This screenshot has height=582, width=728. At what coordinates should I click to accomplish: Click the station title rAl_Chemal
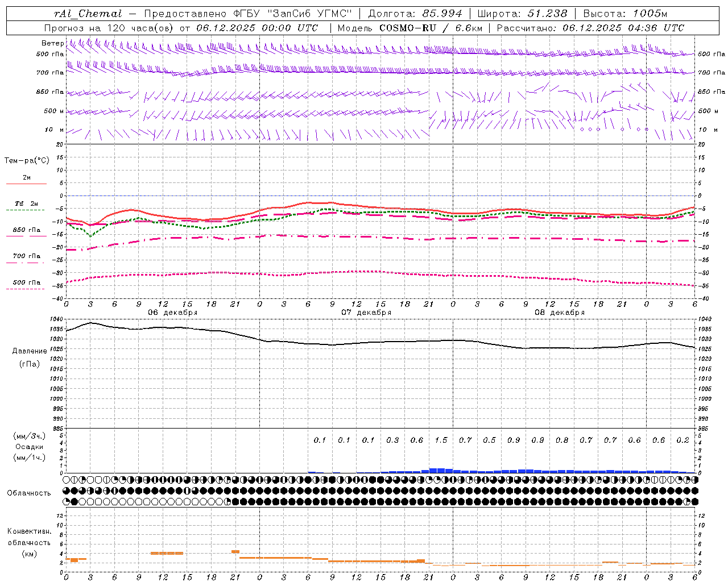[x=88, y=14]
